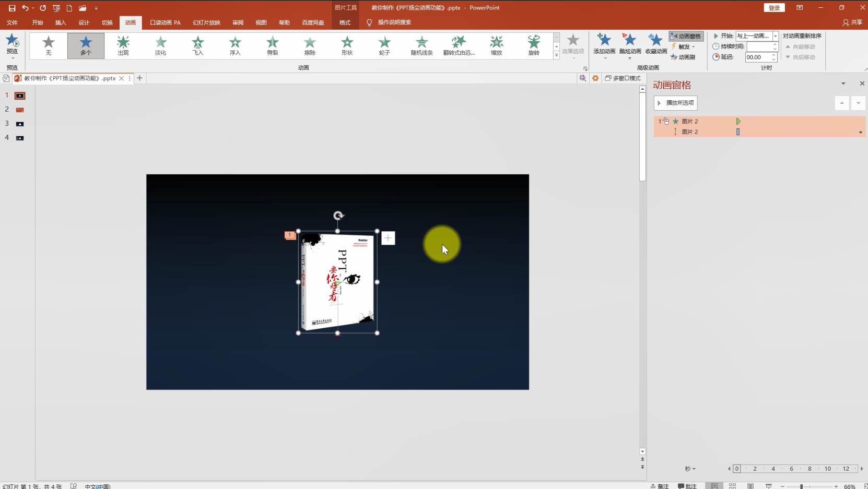Open the 秒 (seconds) timeline dropdown
Viewport: 868px width, 489px height.
(x=690, y=469)
